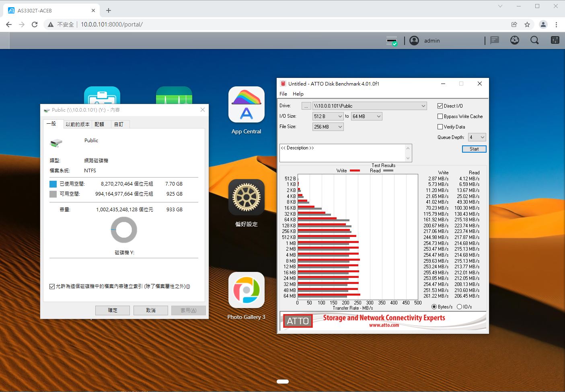Reload the current browser page
The height and width of the screenshot is (392, 565).
(x=35, y=24)
